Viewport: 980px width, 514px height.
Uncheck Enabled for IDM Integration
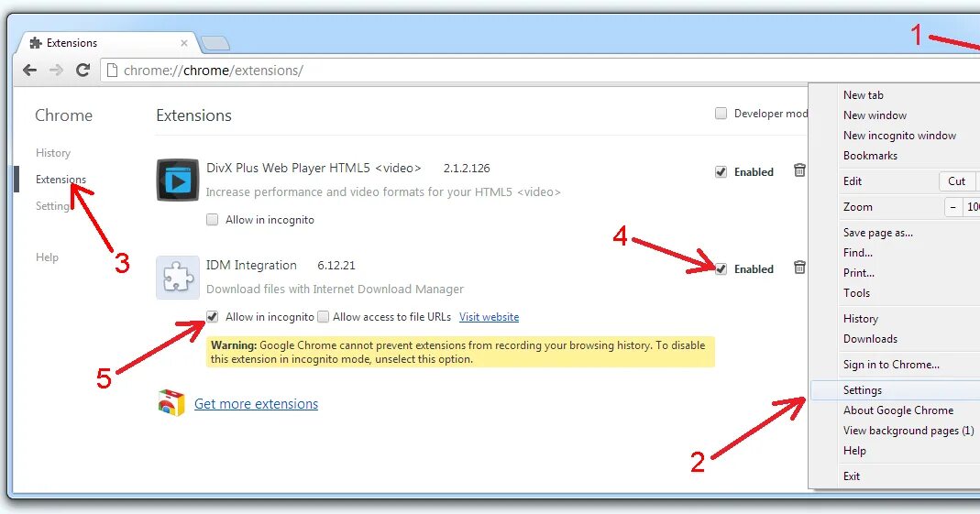[721, 269]
